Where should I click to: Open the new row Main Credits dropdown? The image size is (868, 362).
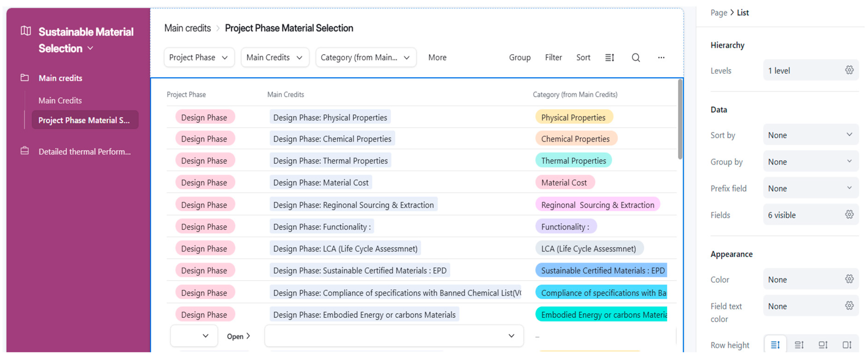coord(394,336)
